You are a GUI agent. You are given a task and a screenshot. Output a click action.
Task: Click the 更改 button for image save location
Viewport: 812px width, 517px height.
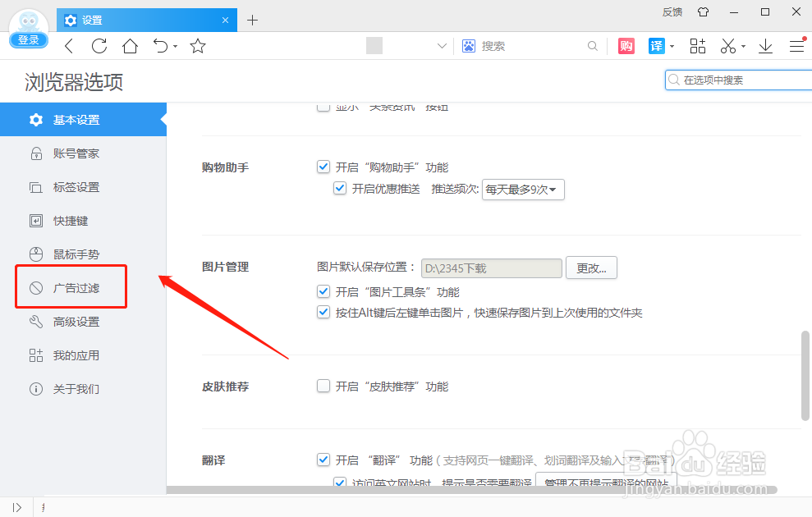coord(591,267)
